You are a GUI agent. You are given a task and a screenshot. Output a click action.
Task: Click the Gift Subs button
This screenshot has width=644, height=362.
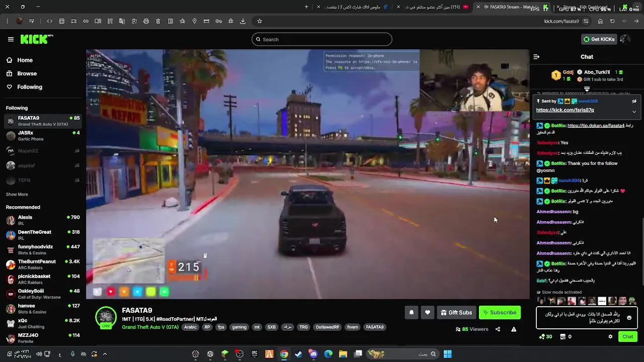click(x=456, y=313)
